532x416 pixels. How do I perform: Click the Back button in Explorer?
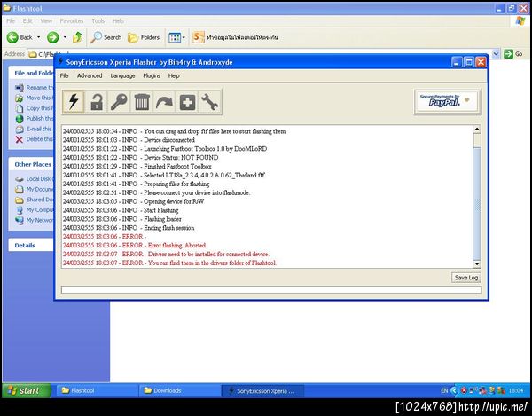tap(20, 37)
